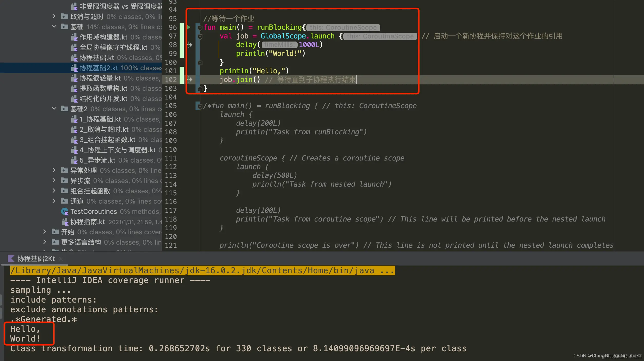Click the highlighted java command line in the console

click(202, 270)
